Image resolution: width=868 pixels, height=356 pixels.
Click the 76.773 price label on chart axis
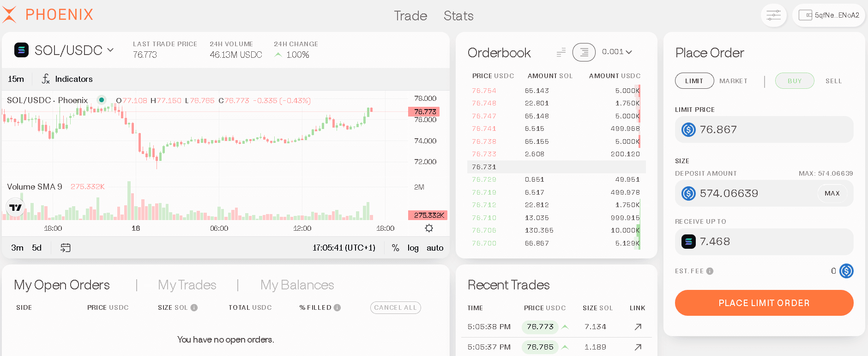[424, 111]
